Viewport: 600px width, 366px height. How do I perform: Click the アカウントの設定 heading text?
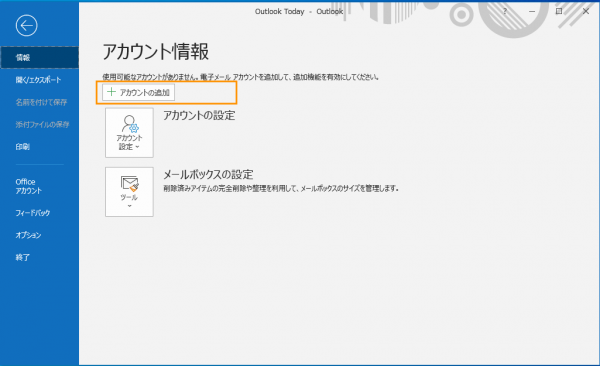[x=199, y=115]
